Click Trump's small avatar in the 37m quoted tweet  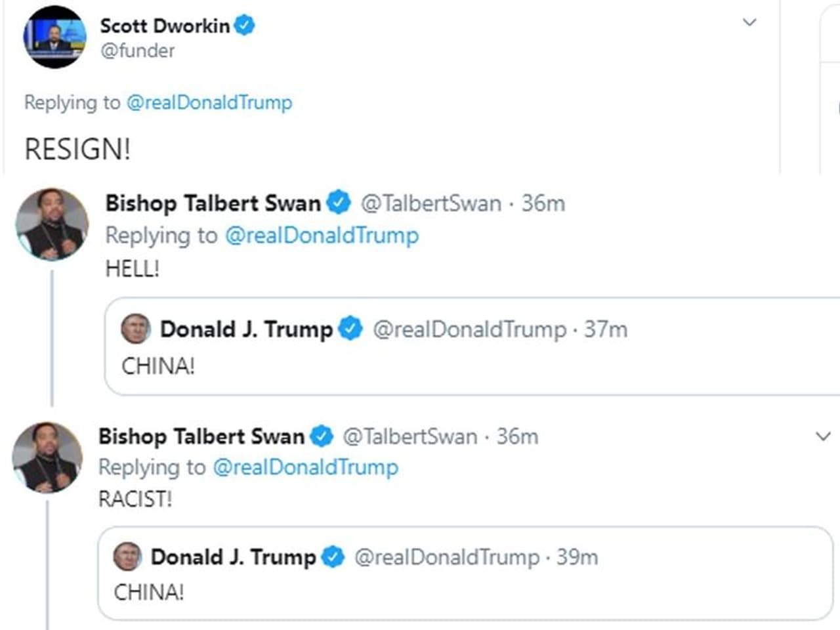(136, 329)
